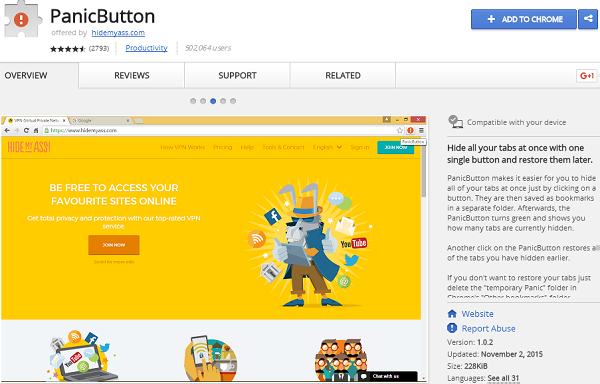Select the third screenshot carousel dot

[213, 101]
